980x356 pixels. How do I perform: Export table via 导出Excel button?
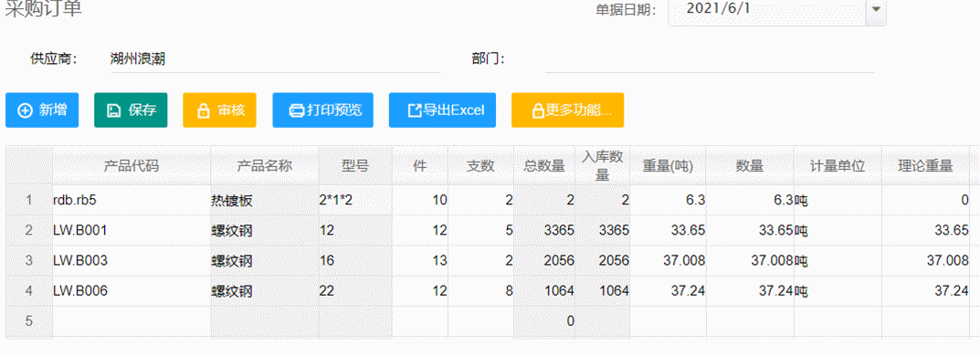tap(442, 110)
